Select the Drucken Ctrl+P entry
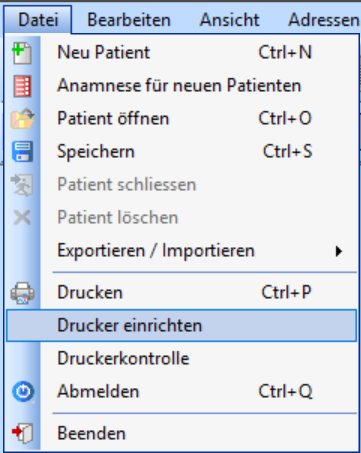Screen dimensions: 361x453 click(181, 292)
